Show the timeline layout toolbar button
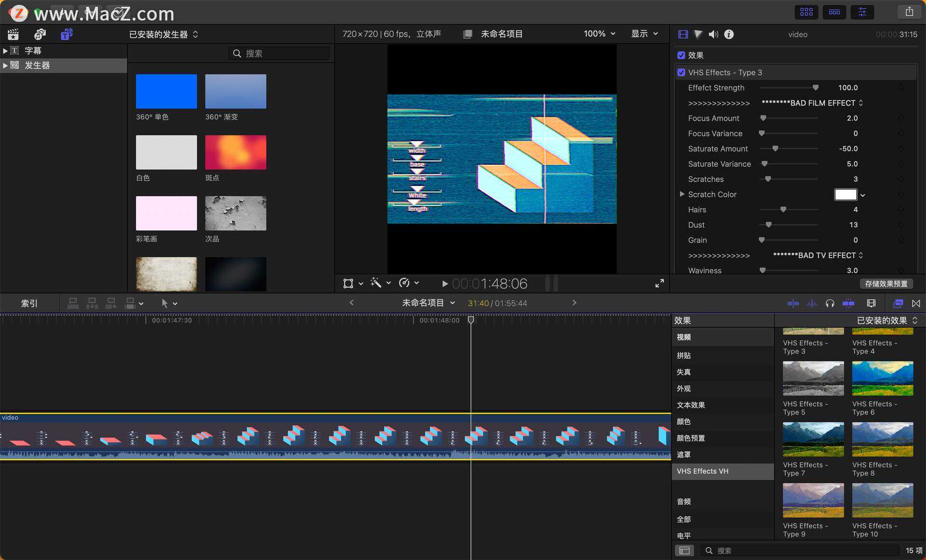This screenshot has height=560, width=926. click(834, 12)
